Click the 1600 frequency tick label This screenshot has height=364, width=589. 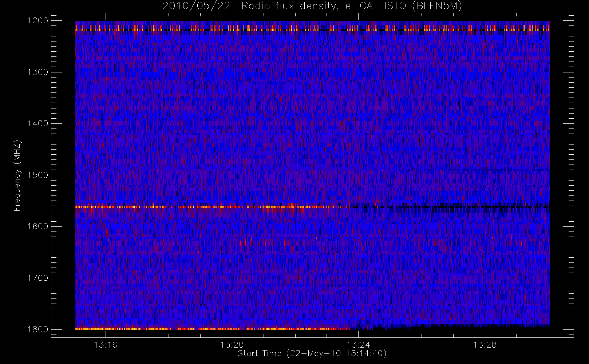point(38,226)
